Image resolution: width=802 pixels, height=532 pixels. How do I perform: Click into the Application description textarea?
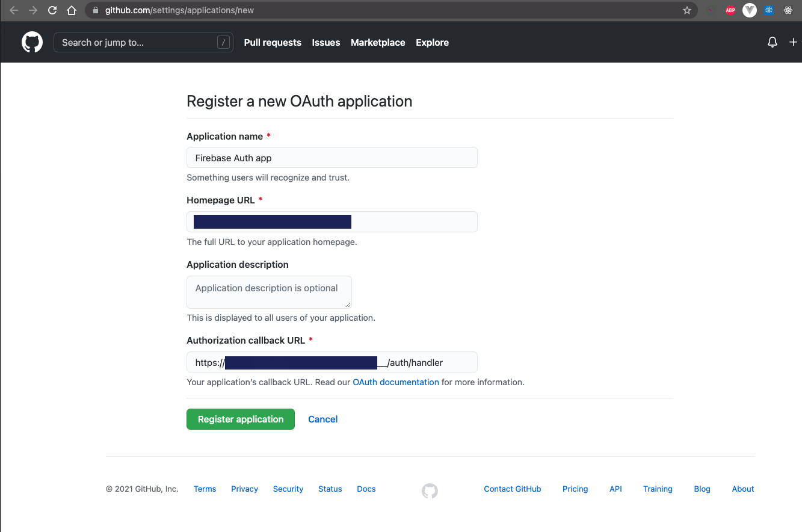coord(269,292)
